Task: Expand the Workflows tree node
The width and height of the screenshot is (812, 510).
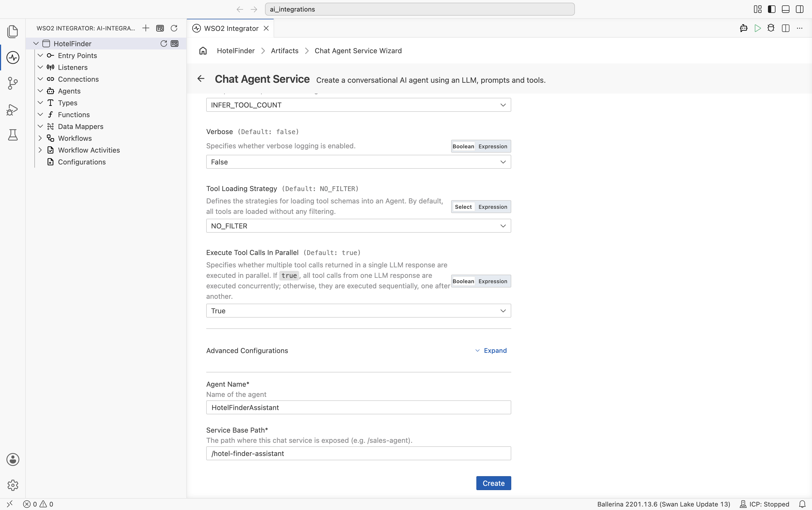Action: pyautogui.click(x=40, y=138)
